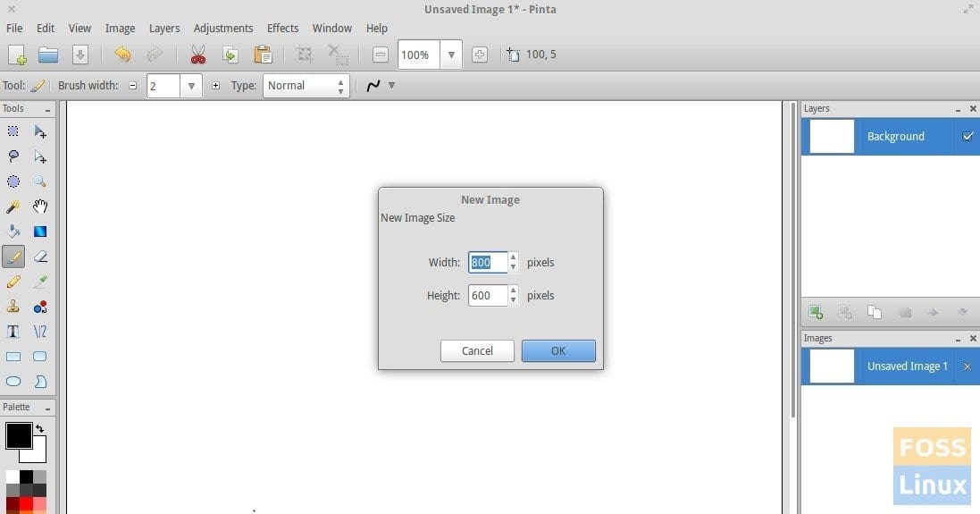The width and height of the screenshot is (980, 514).
Task: Save the image using toolbar icon
Action: click(x=80, y=55)
